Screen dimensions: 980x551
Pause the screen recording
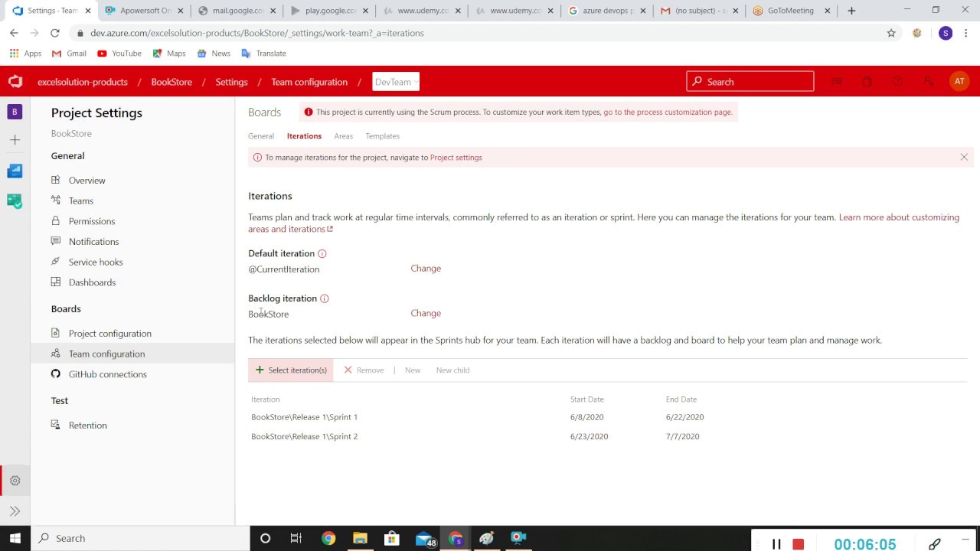776,544
